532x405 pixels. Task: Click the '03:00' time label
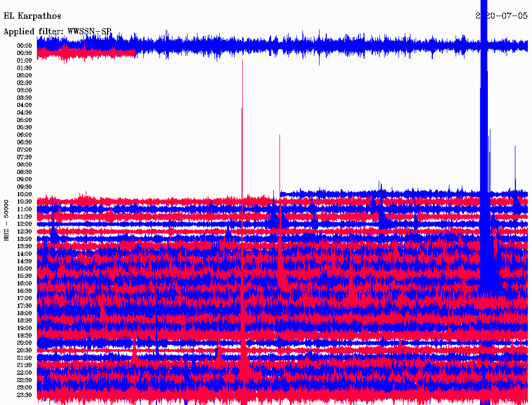(x=24, y=90)
